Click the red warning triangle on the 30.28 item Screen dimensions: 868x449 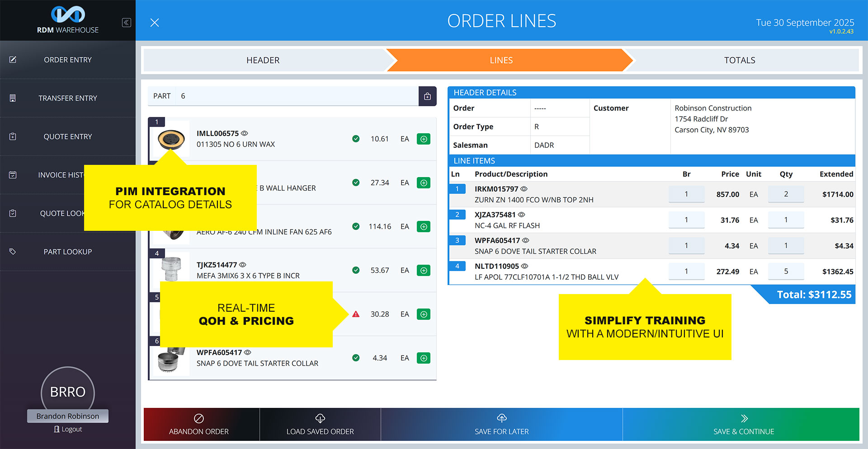[356, 314]
